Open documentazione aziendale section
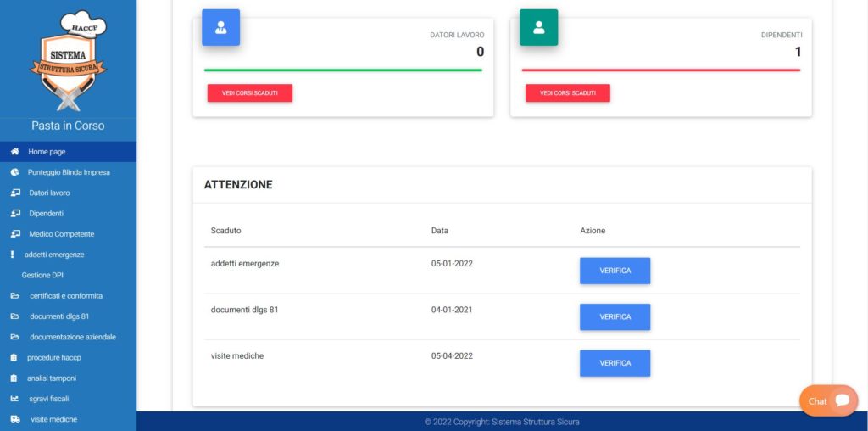The width and height of the screenshot is (868, 431). pos(68,337)
